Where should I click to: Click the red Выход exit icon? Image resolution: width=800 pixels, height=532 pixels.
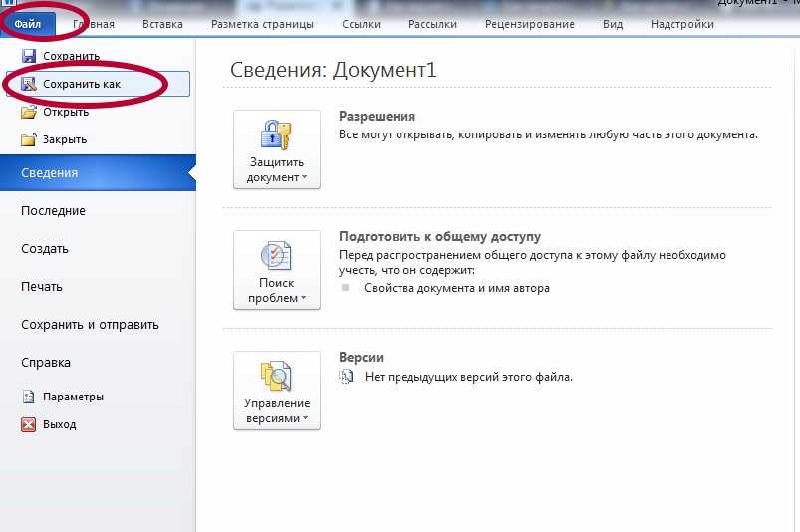29,424
